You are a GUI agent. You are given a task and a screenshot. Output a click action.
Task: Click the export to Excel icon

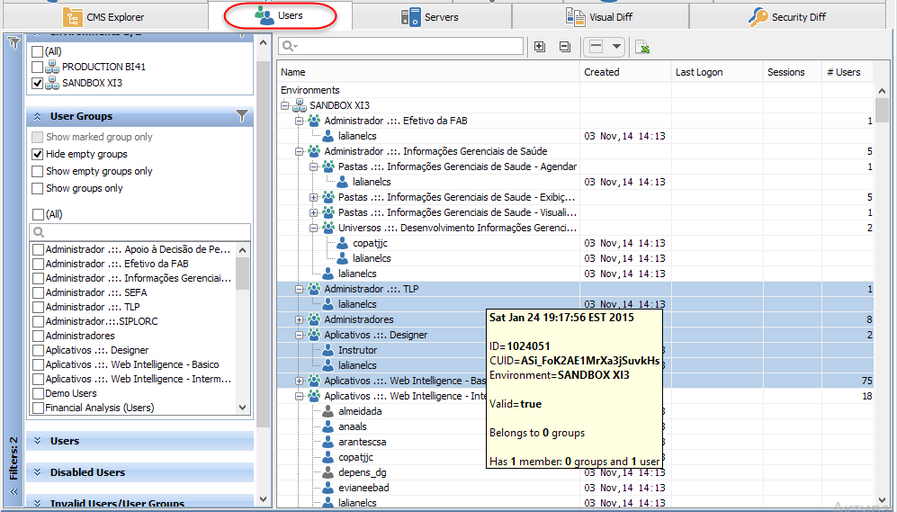642,47
